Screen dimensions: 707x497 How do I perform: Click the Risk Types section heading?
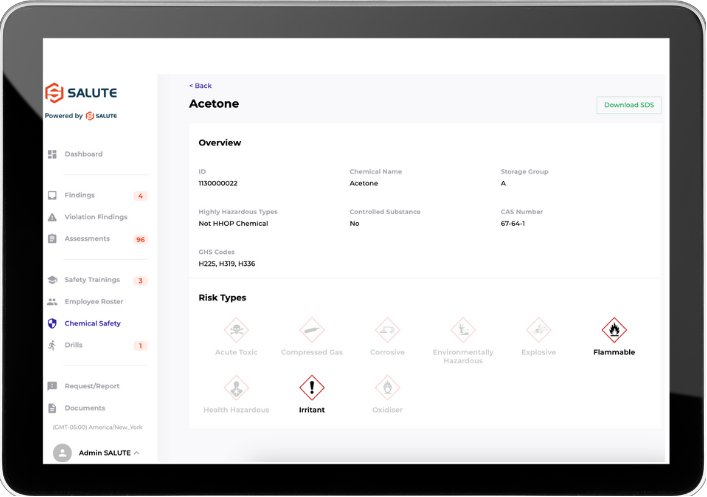click(x=222, y=298)
